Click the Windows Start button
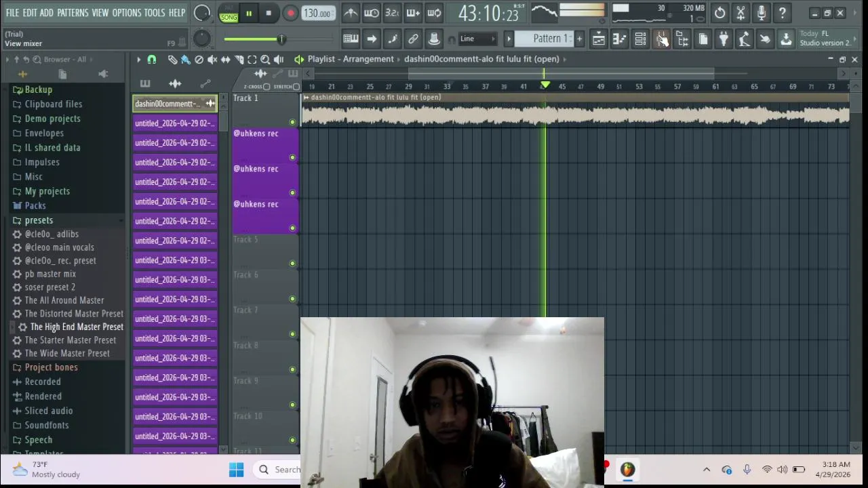868x488 pixels. click(x=236, y=469)
